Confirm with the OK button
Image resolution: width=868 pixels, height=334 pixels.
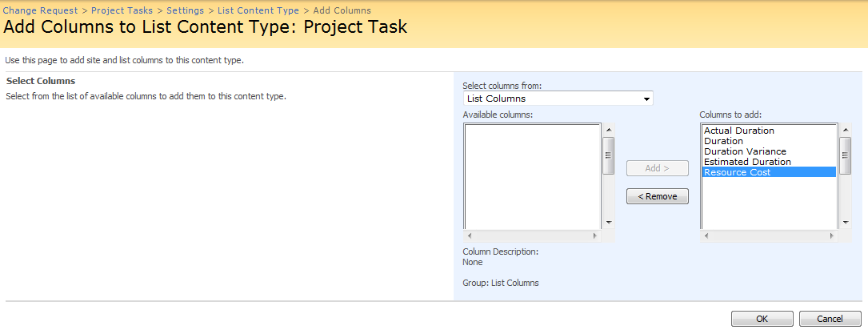(x=762, y=319)
